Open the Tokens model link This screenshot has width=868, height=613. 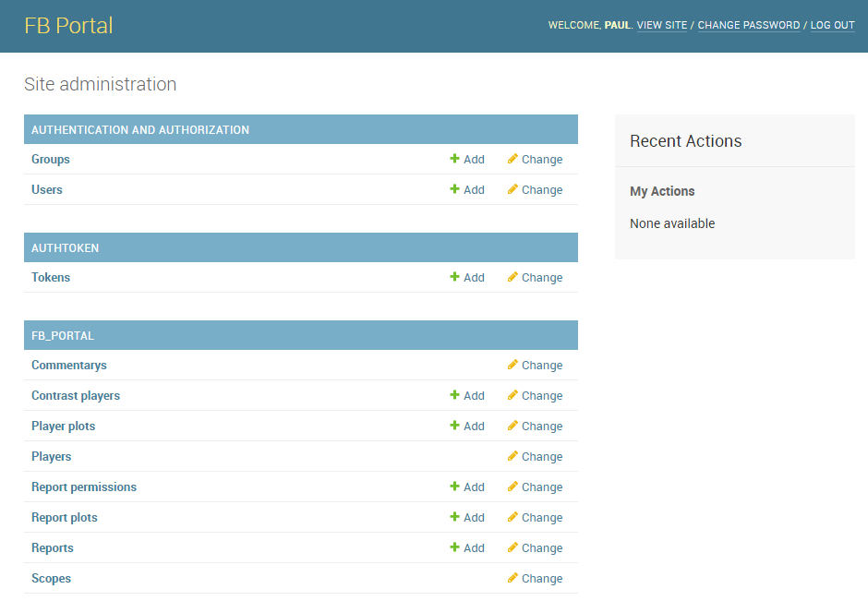51,277
